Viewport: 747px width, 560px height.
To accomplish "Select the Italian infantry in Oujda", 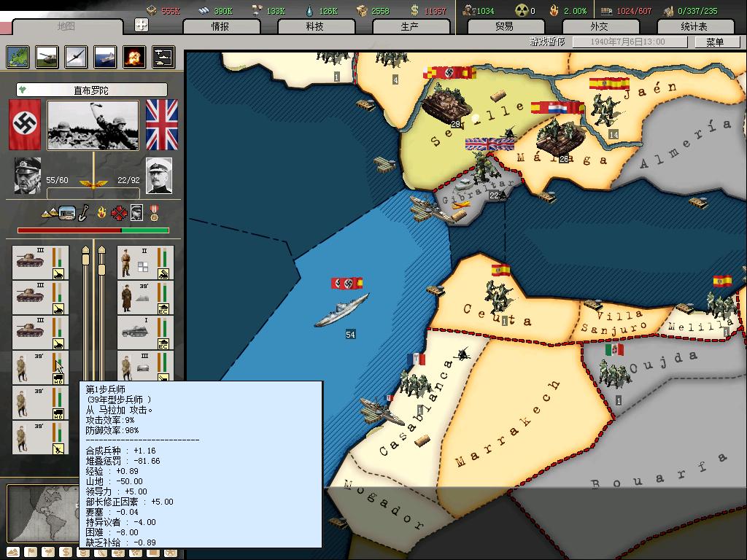I will 614,376.
